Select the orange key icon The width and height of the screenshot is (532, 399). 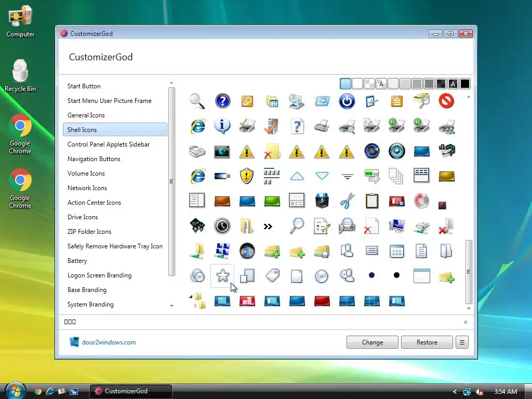247,101
